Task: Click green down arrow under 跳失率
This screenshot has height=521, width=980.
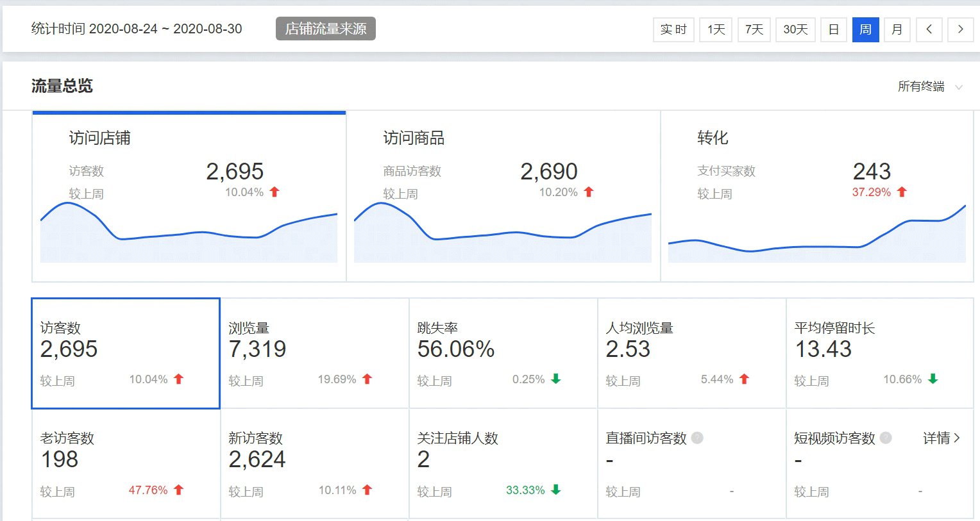Action: pyautogui.click(x=556, y=379)
